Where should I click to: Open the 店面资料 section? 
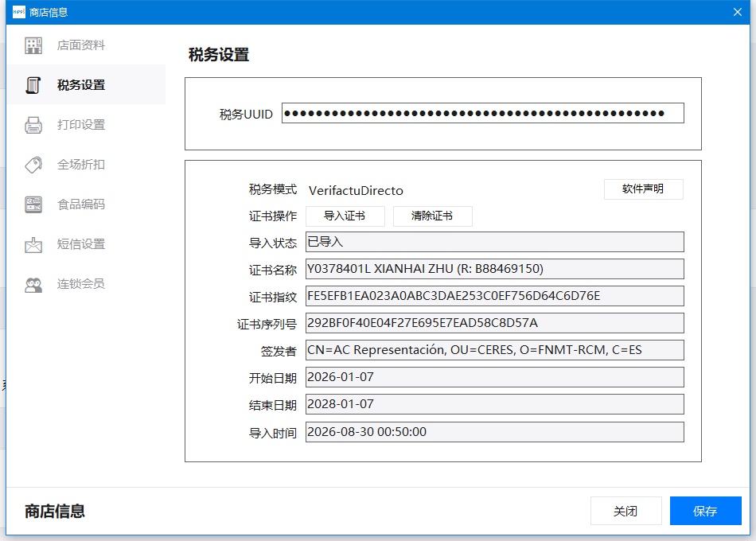pos(86,45)
